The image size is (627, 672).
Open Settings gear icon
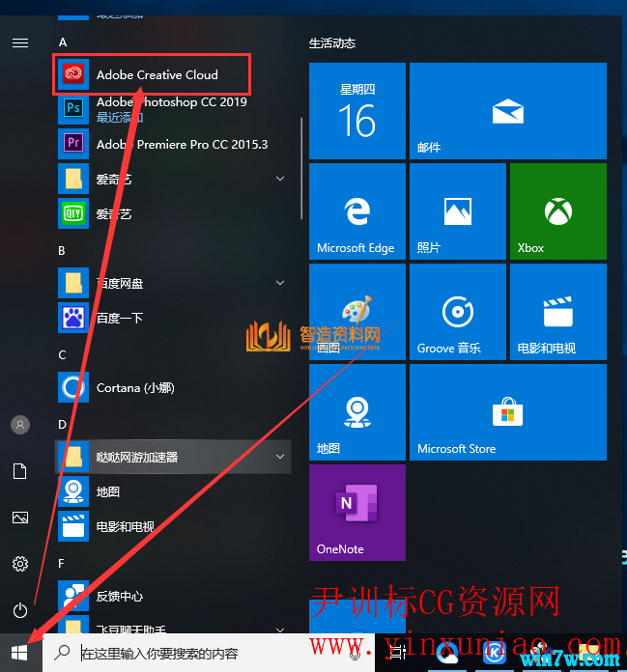(20, 564)
